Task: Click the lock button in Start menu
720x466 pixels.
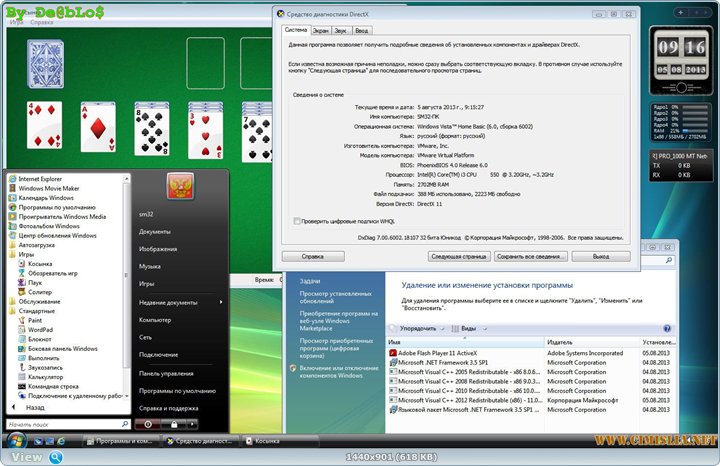Action: [x=175, y=424]
